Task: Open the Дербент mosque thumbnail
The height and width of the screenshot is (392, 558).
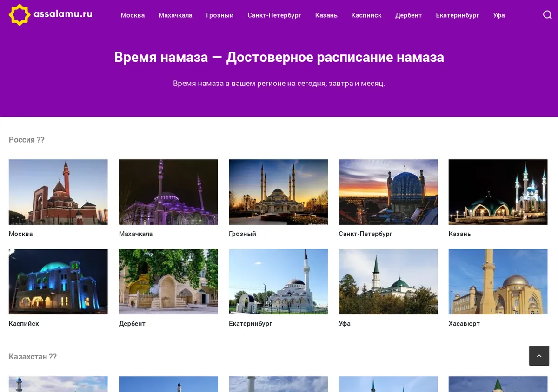Action: 168,282
